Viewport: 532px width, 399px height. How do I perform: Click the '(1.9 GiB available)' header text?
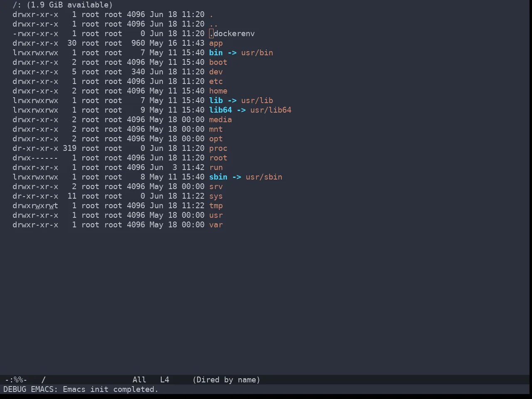tap(70, 5)
